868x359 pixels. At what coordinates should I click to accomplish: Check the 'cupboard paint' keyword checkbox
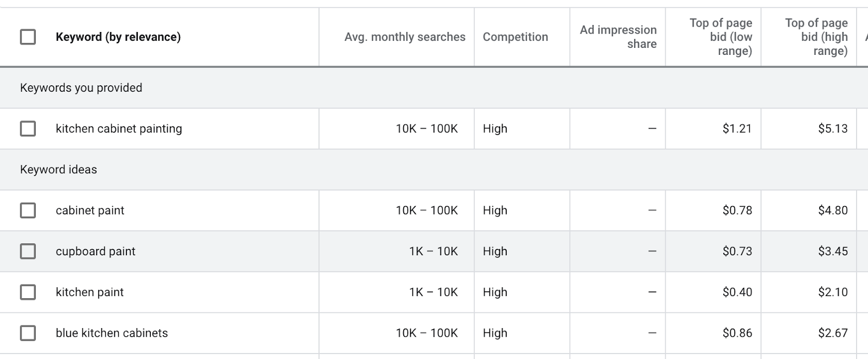click(x=28, y=251)
